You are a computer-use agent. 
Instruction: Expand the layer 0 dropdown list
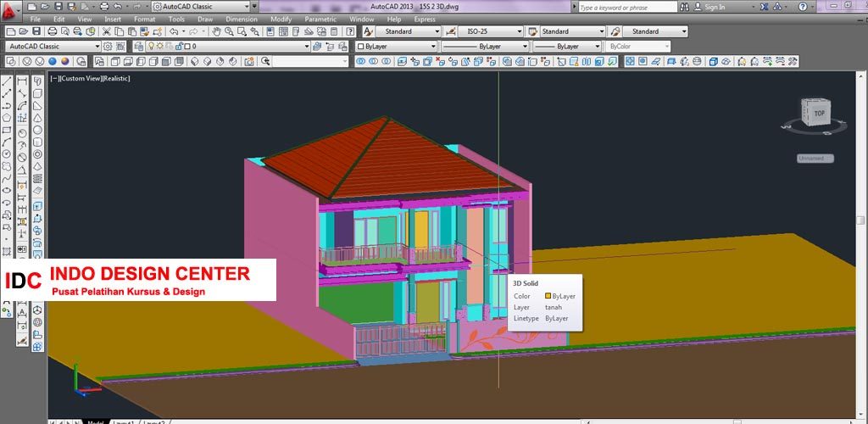pos(307,47)
